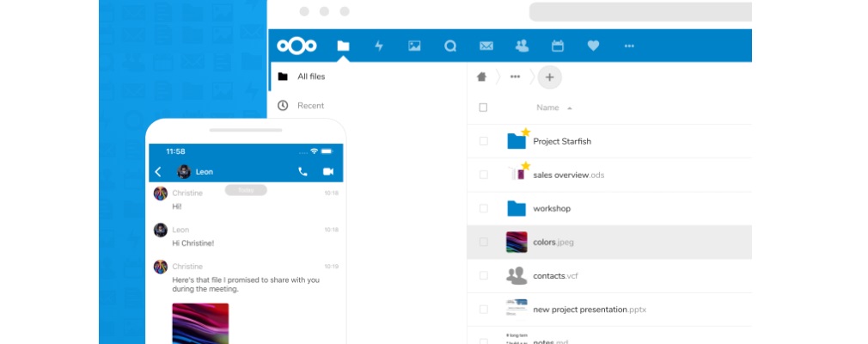Screen dimensions: 868x344
Task: Click the new project presentation.pptx thumbnail
Action: [517, 309]
